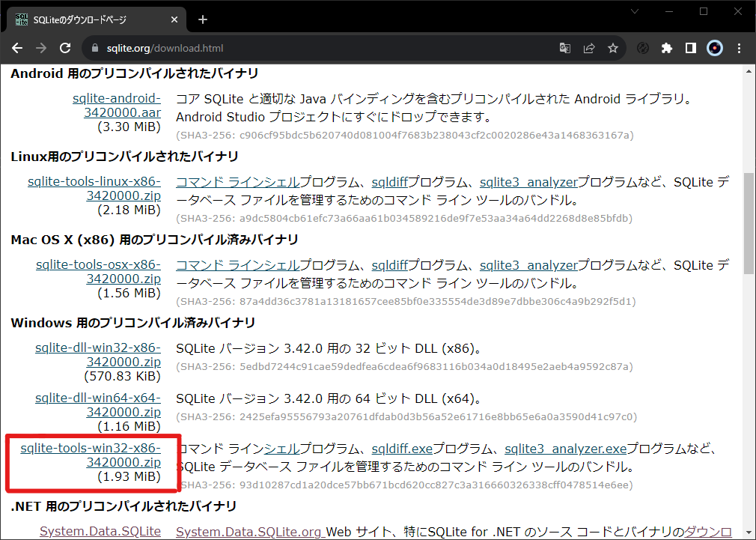The image size is (756, 540).
Task: Click the Mac OS X (x86) heading
Action: [x=154, y=240]
